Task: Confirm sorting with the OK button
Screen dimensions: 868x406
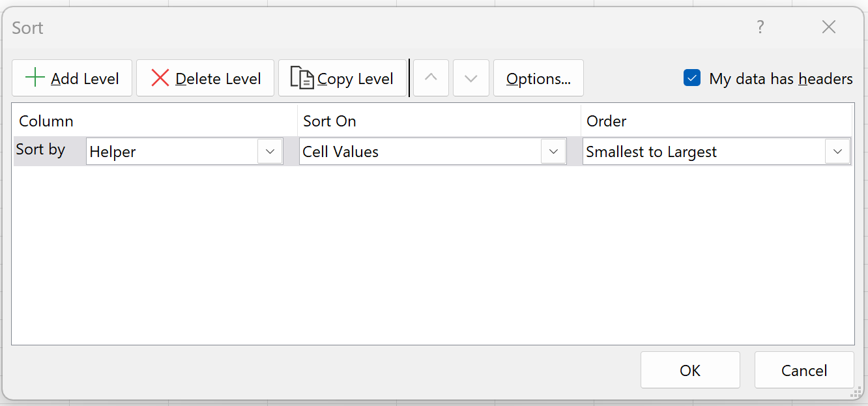Action: click(690, 370)
